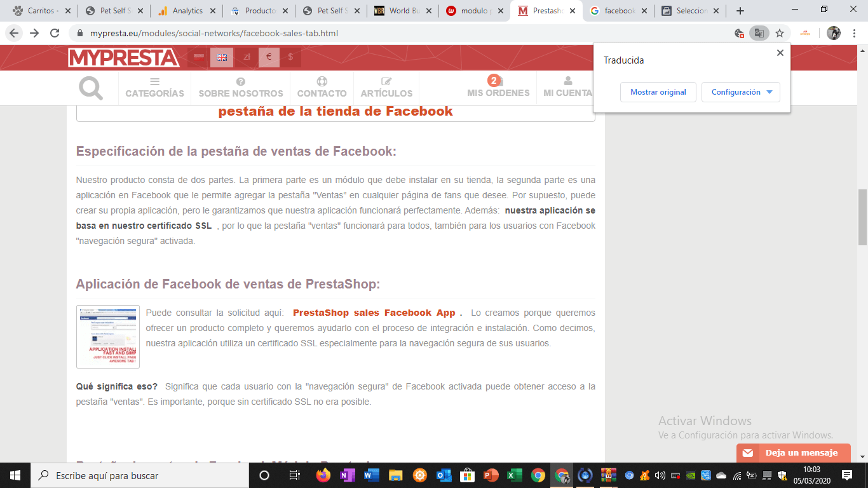Open PrestaShop sales Facebook App link
This screenshot has width=868, height=488.
pyautogui.click(x=374, y=313)
